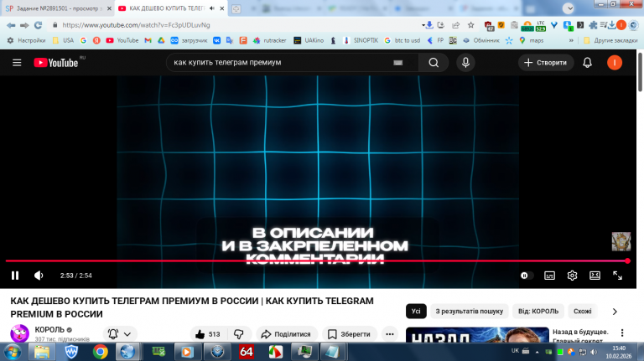Go forward in the browser

click(24, 25)
